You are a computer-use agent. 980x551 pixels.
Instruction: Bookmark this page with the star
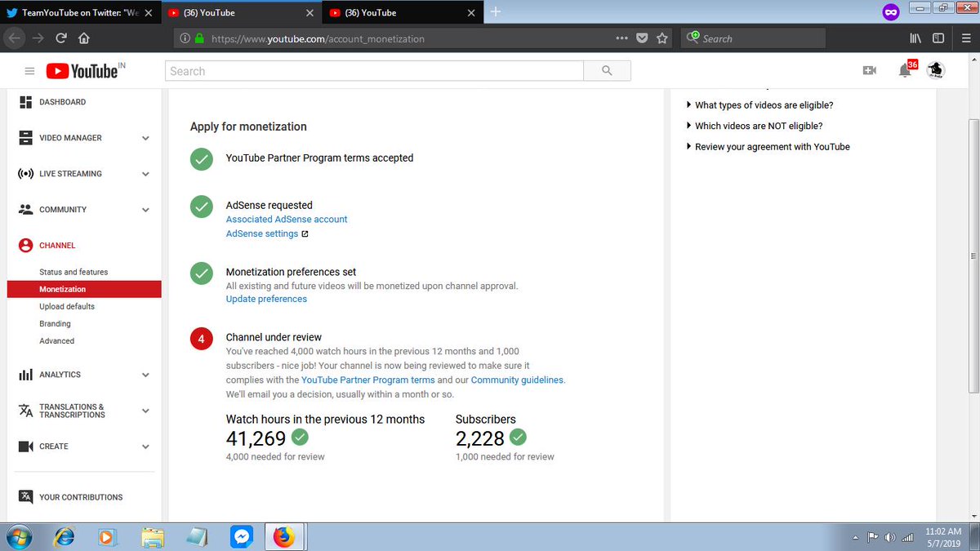662,38
